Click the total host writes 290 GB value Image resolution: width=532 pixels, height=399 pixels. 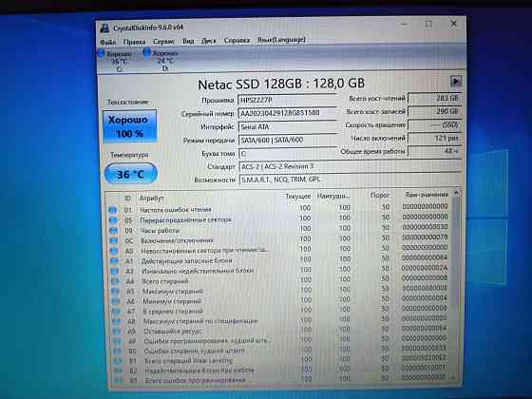click(435, 111)
